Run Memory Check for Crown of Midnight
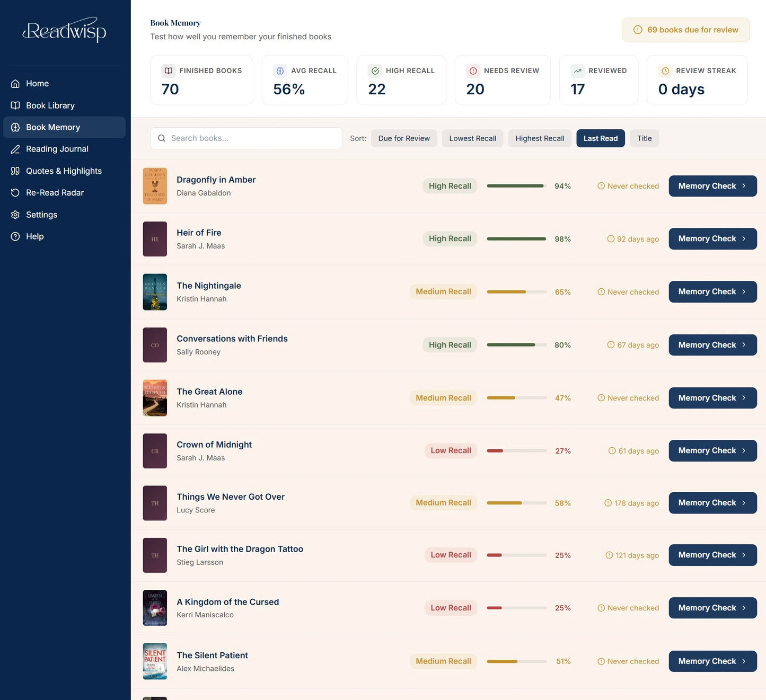This screenshot has width=766, height=700. pos(713,451)
